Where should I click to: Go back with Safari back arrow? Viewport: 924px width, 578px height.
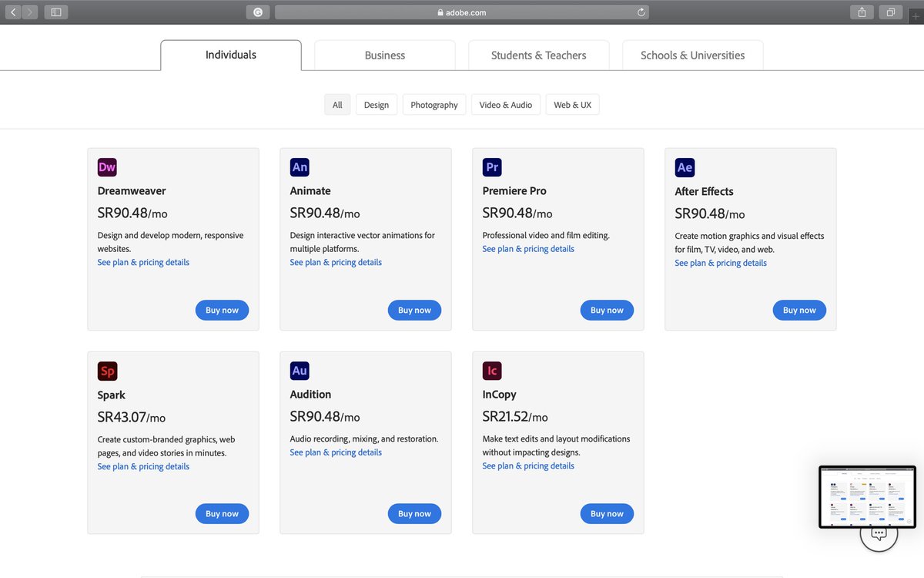point(13,12)
